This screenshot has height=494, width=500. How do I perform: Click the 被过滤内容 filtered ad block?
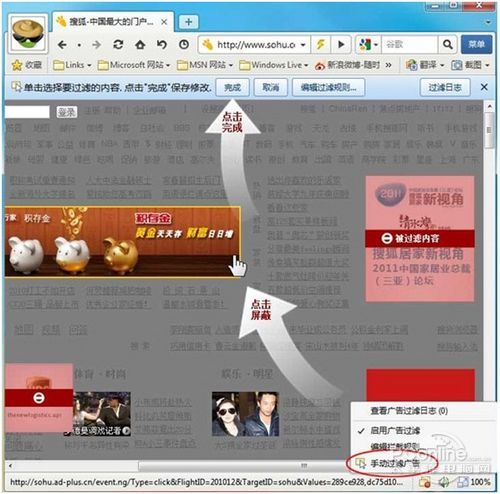[420, 239]
